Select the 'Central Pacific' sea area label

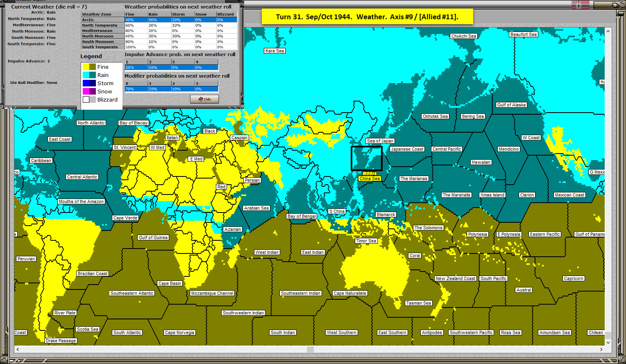[x=447, y=149]
